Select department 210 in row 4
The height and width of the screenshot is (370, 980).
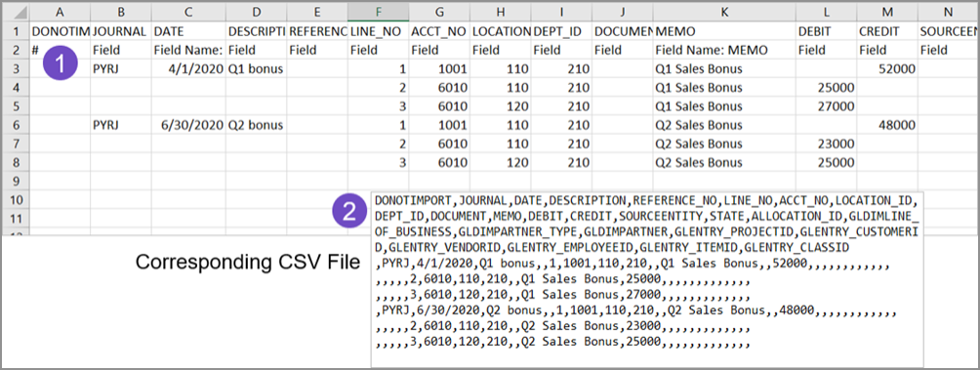pyautogui.click(x=561, y=87)
